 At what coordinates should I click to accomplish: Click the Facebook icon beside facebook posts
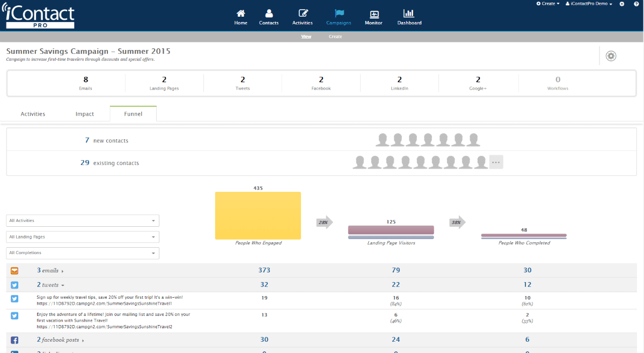[x=14, y=340]
